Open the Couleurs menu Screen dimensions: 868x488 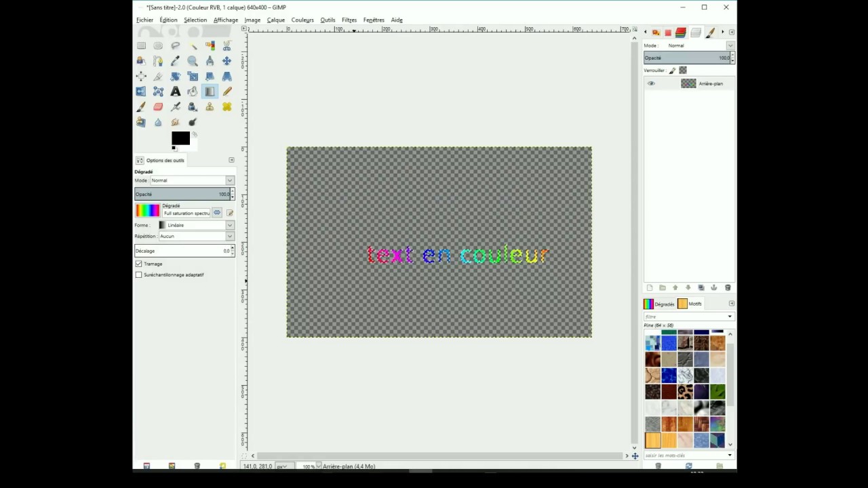302,20
